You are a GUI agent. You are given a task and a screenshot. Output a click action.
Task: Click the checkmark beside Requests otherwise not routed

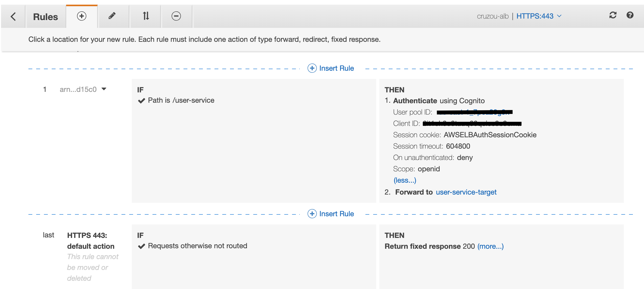(x=141, y=246)
